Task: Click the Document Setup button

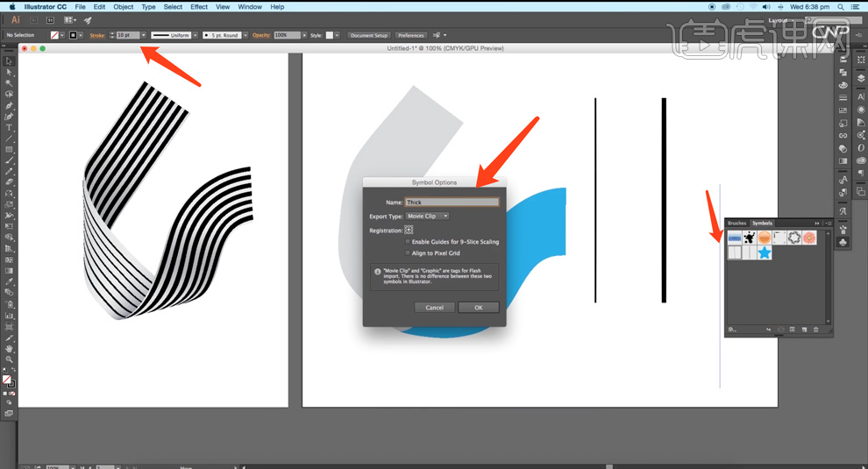Action: pos(369,35)
